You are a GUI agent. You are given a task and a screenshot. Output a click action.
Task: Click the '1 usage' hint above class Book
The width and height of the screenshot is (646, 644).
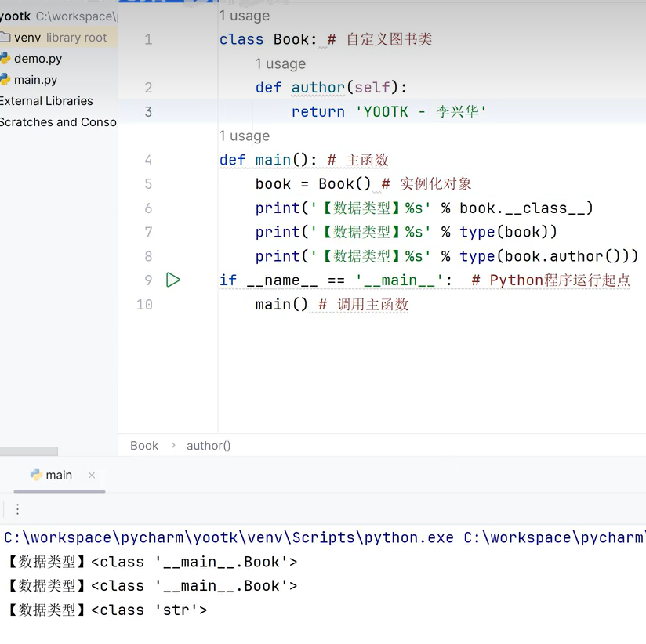pos(245,16)
